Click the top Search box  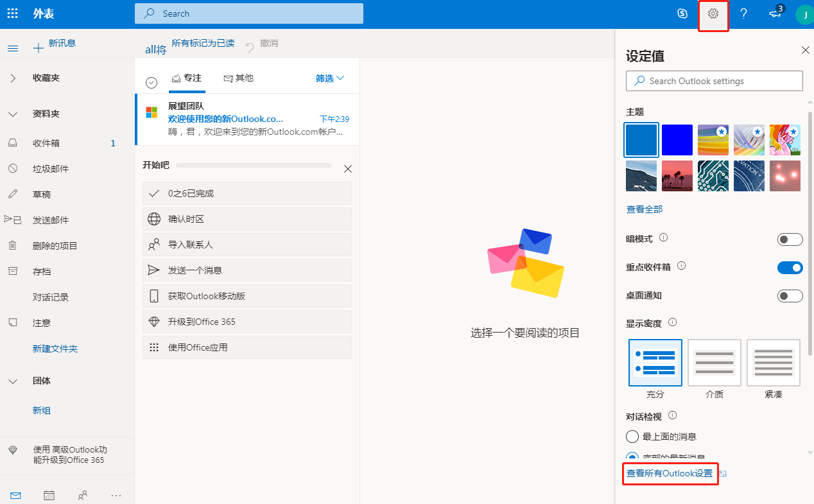click(x=249, y=13)
